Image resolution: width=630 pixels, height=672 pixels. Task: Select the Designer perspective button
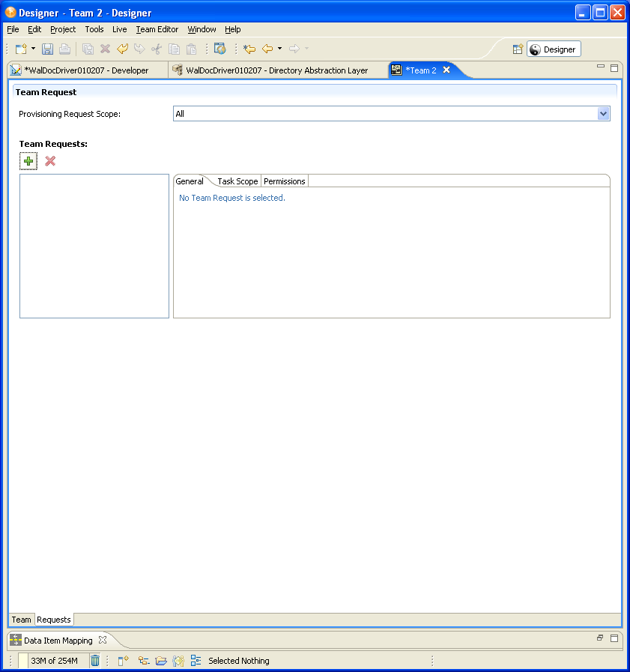(x=554, y=49)
